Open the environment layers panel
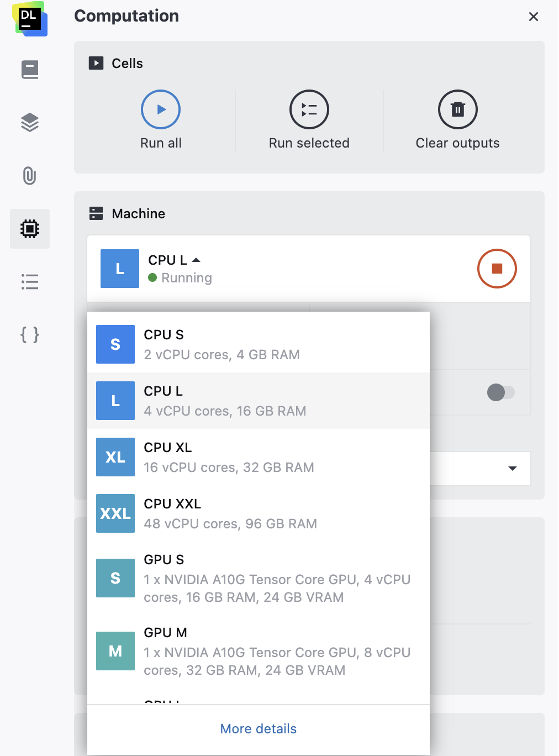The image size is (559, 756). pos(29,122)
